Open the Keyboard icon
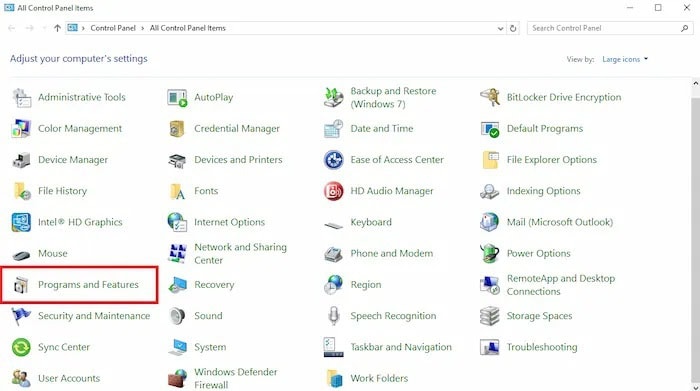Screen dimensions: 700x391 (x=333, y=225)
